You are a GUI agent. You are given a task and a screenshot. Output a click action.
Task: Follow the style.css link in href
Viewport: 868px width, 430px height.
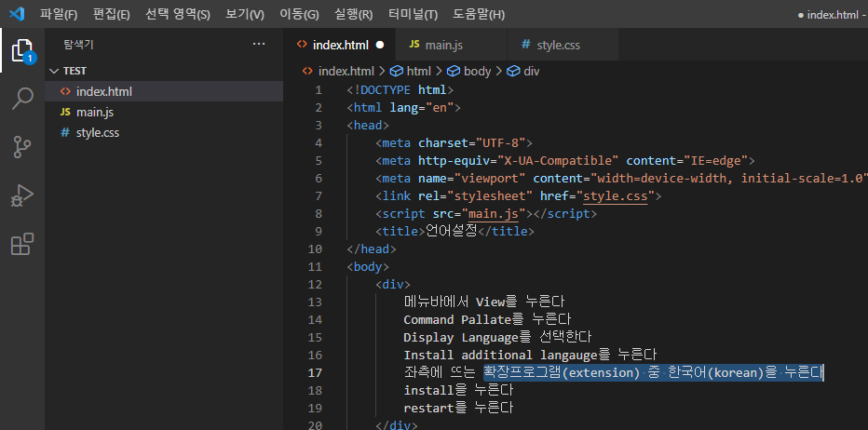tap(616, 195)
